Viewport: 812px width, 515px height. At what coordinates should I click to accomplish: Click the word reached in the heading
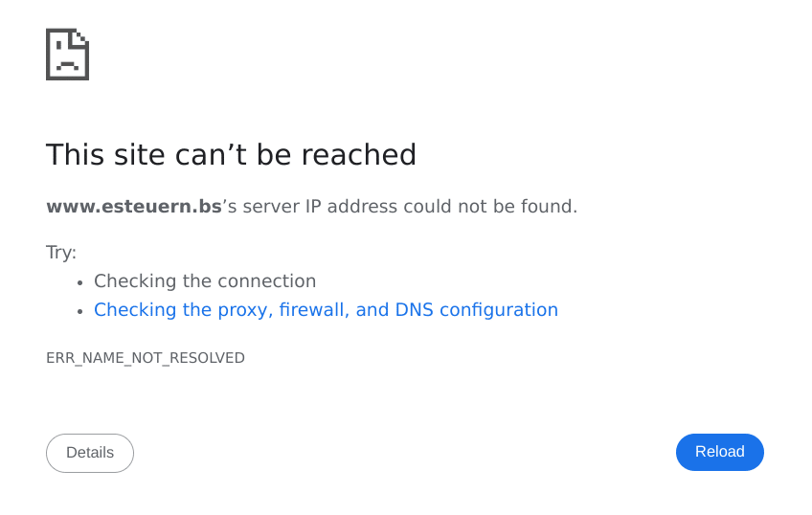pyautogui.click(x=358, y=154)
